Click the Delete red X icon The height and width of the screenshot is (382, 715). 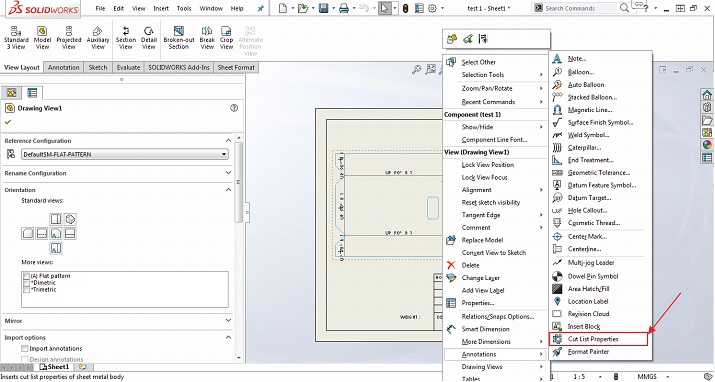click(x=451, y=265)
